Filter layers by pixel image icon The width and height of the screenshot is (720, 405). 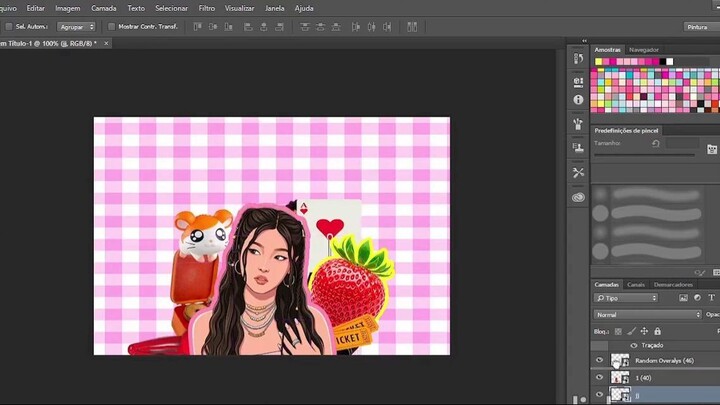pyautogui.click(x=683, y=298)
